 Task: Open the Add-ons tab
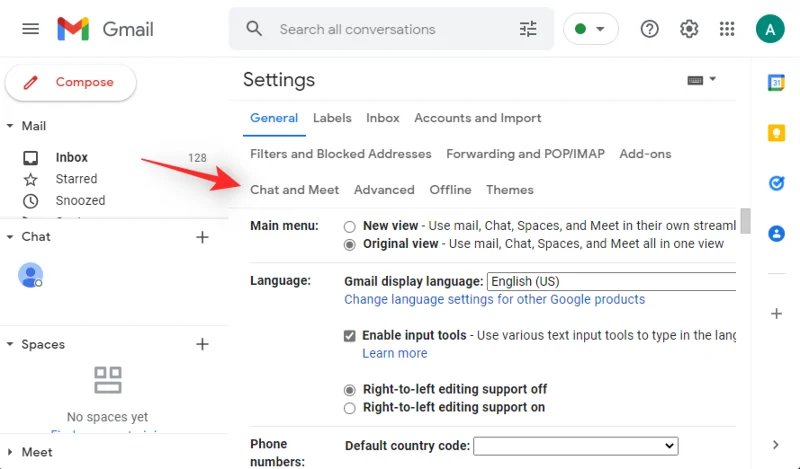[x=645, y=154]
